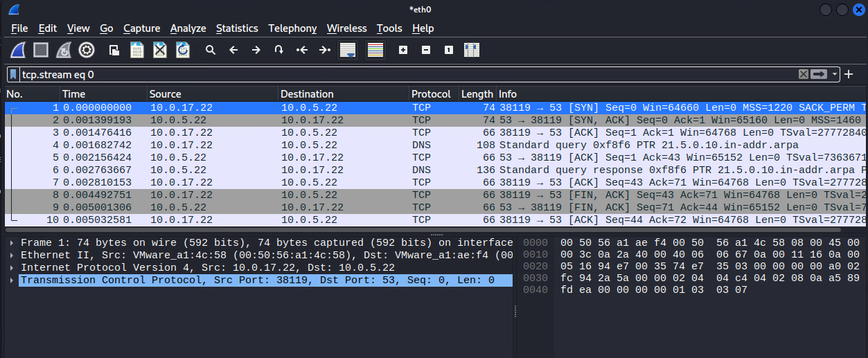The height and width of the screenshot is (358, 868).
Task: Sort by the Protocol column header
Action: point(433,94)
